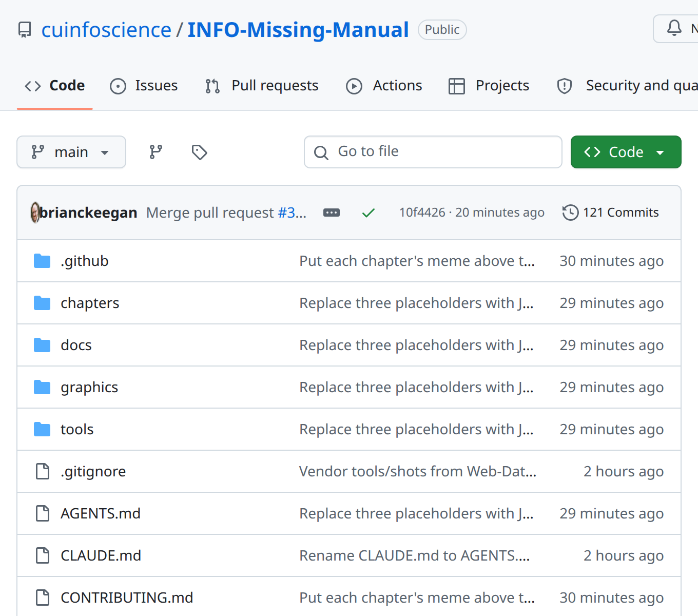Open commit 10f4426

(x=422, y=213)
